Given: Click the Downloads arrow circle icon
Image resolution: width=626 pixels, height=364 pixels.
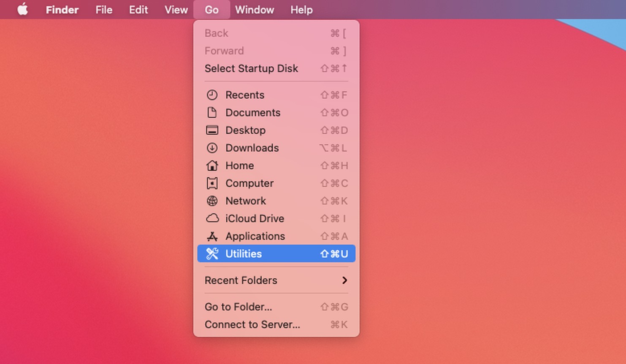Looking at the screenshot, I should (212, 148).
